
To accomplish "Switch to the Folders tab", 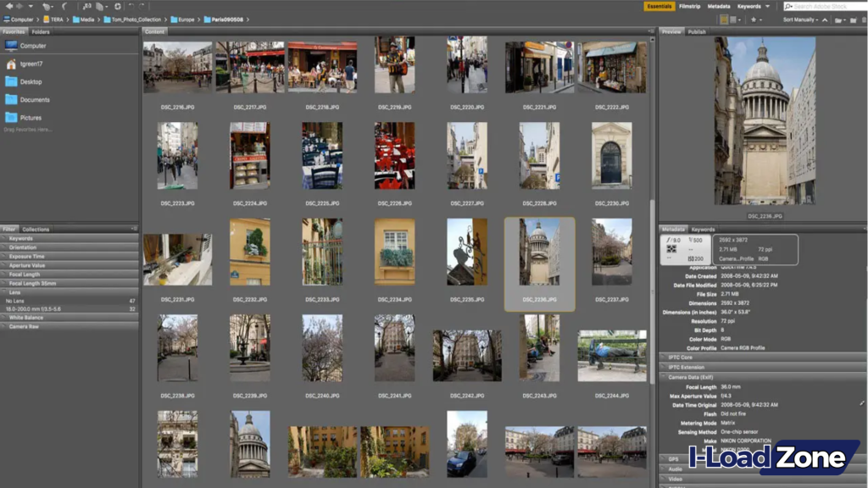I will (x=41, y=31).
